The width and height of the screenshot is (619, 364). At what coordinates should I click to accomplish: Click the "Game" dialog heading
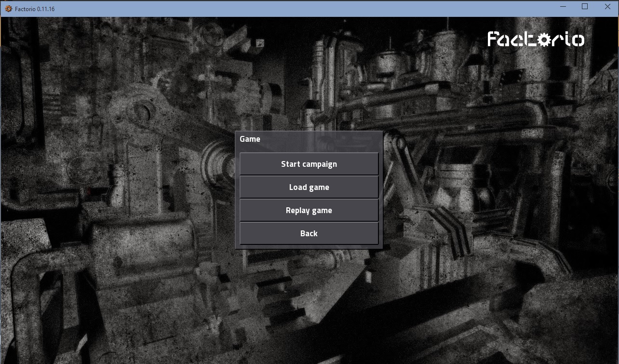tap(250, 139)
